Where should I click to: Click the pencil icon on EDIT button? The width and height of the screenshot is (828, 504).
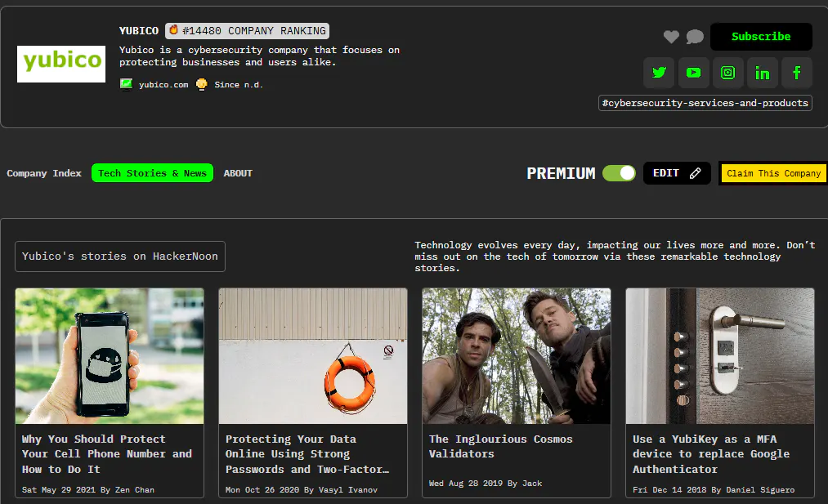pyautogui.click(x=695, y=173)
